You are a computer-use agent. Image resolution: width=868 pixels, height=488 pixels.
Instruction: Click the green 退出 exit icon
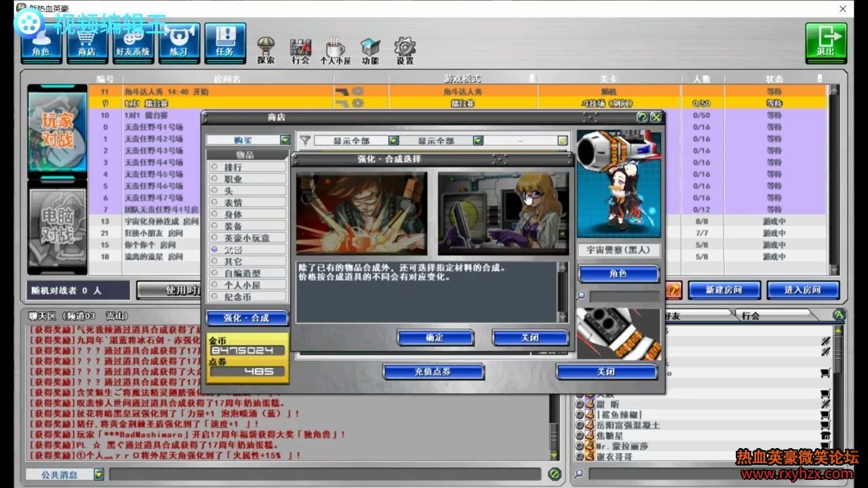click(x=825, y=43)
